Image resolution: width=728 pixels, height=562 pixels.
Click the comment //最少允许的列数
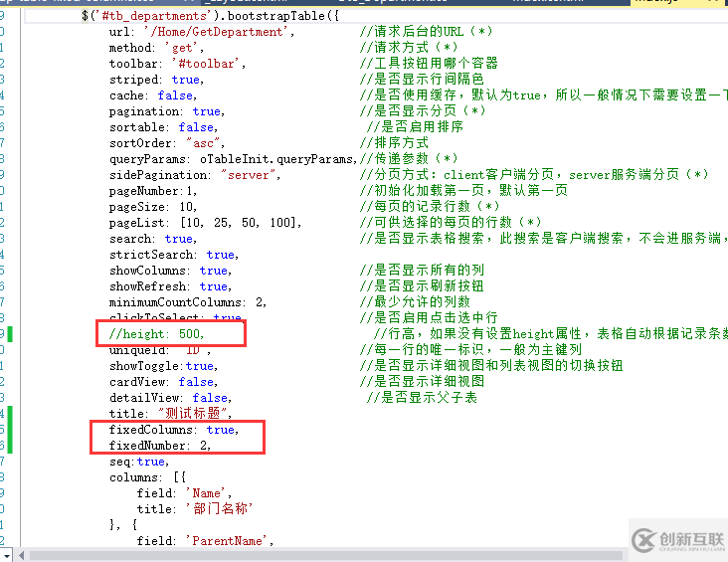click(x=415, y=302)
